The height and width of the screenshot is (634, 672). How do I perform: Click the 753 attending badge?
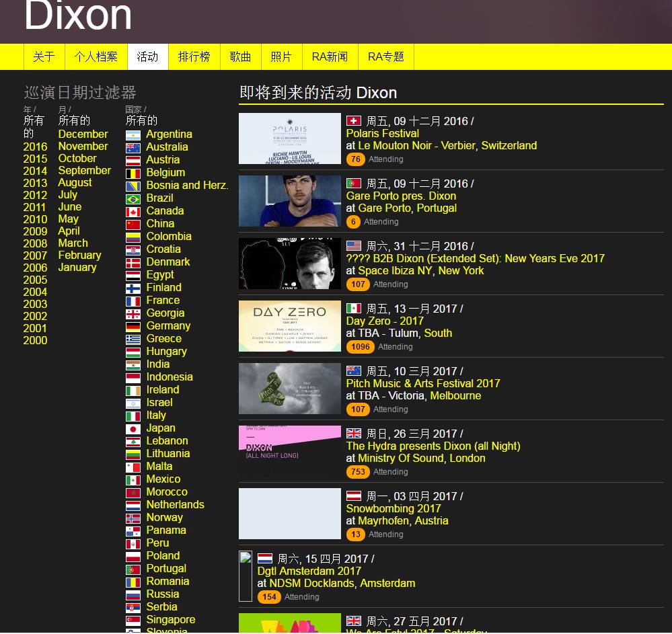[x=358, y=472]
